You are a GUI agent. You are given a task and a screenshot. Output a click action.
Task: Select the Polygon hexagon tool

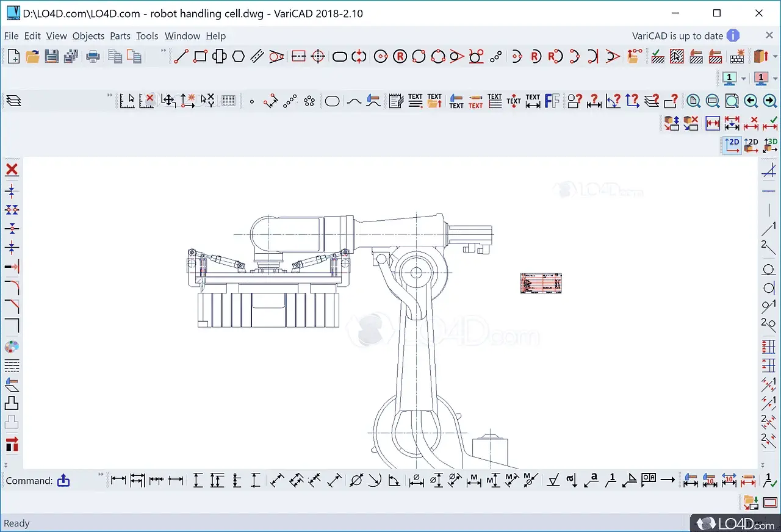point(238,57)
